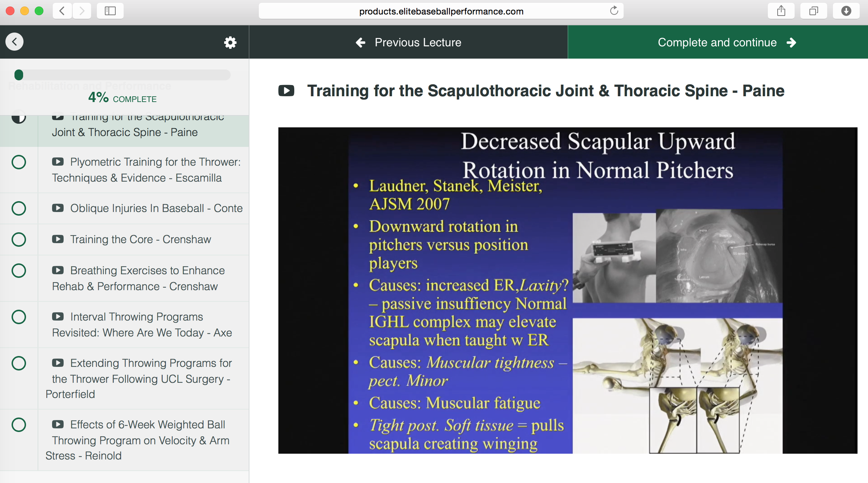Click the Previous Lecture button

[409, 42]
